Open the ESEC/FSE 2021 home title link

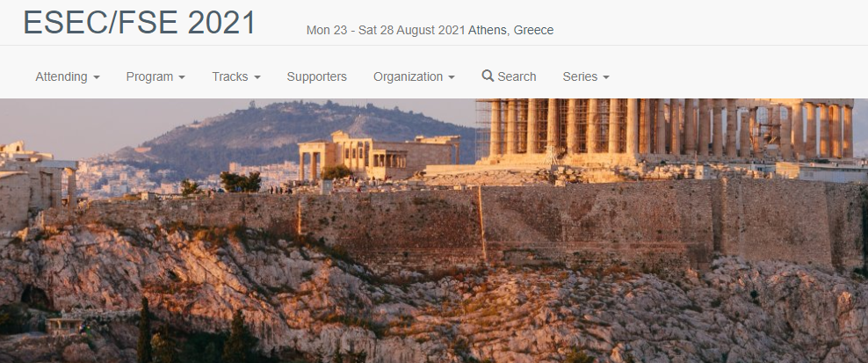pyautogui.click(x=140, y=23)
